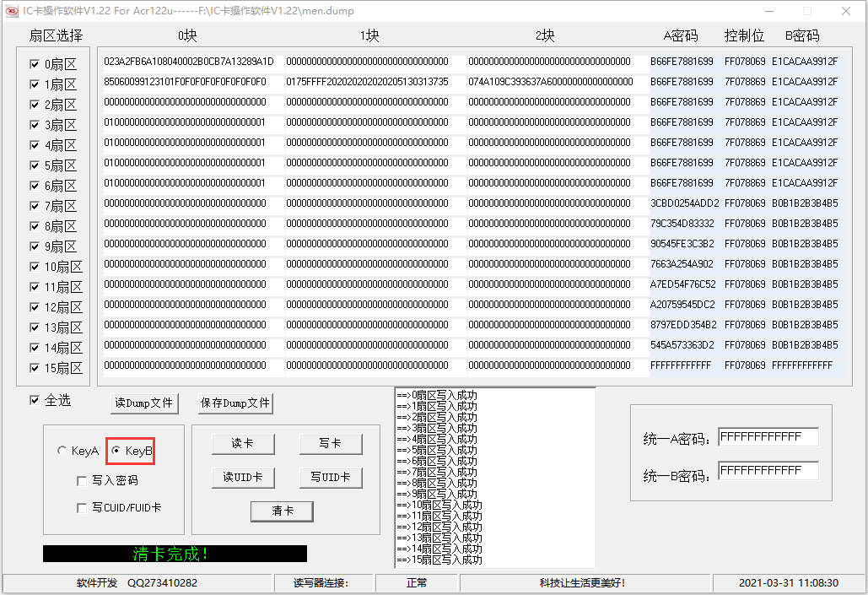Click sector 9 A密码 cell 90545FE3C3B2
Image resolution: width=868 pixels, height=595 pixels.
682,244
